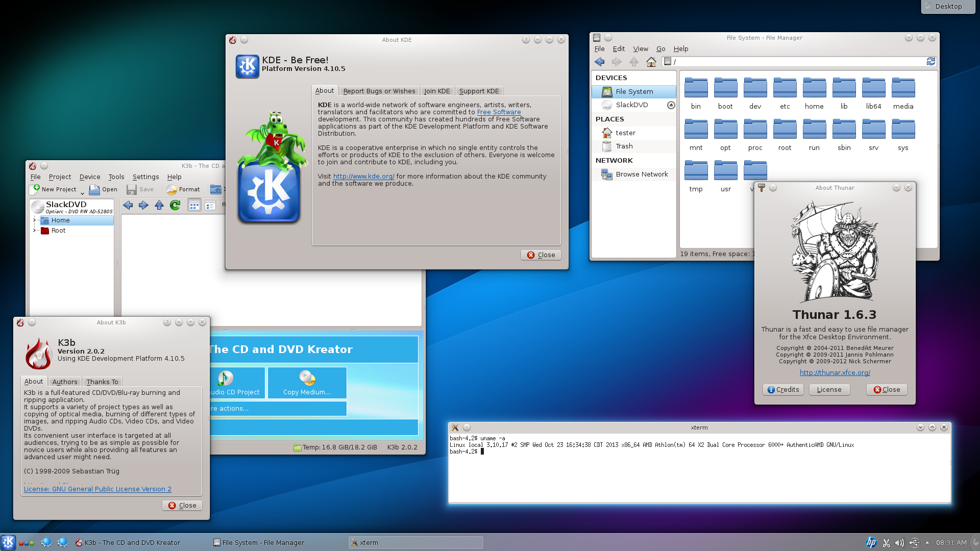Go up one folder in K3b browser
The height and width of the screenshot is (551, 980).
coord(159,205)
